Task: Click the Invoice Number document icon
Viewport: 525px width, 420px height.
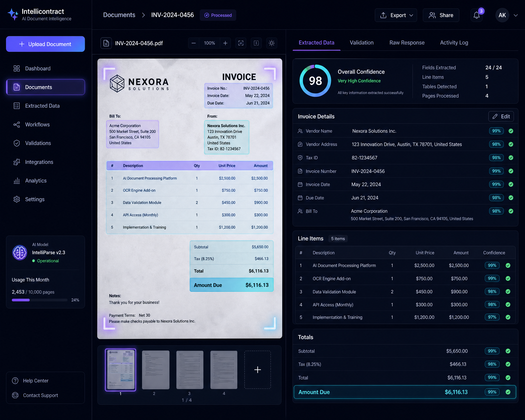Action: [300, 171]
